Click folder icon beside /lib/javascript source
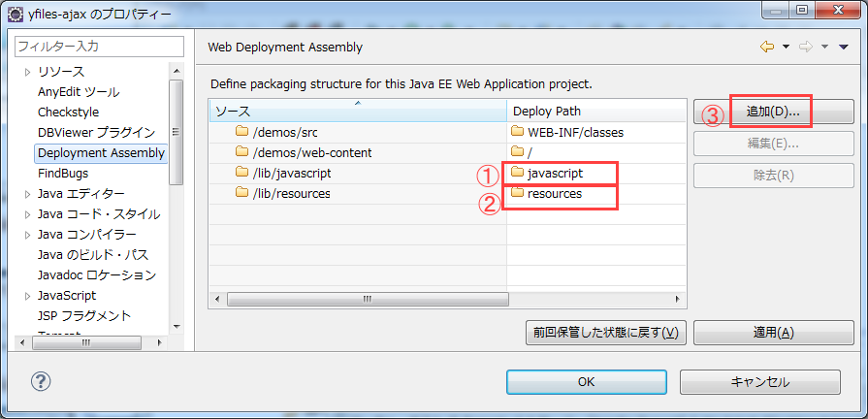868x419 pixels. (241, 173)
